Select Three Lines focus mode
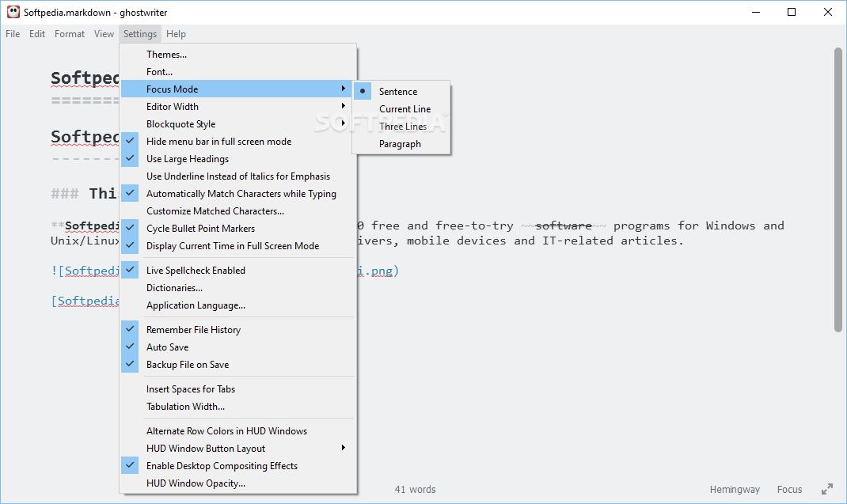 click(401, 126)
